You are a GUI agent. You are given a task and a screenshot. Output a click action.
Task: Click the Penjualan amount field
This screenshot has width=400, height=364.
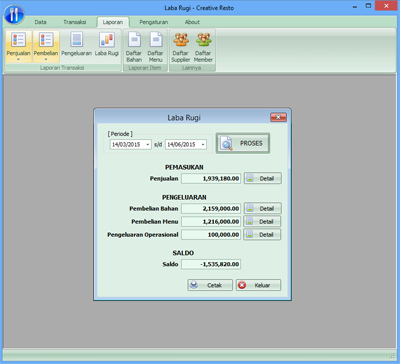pos(211,178)
